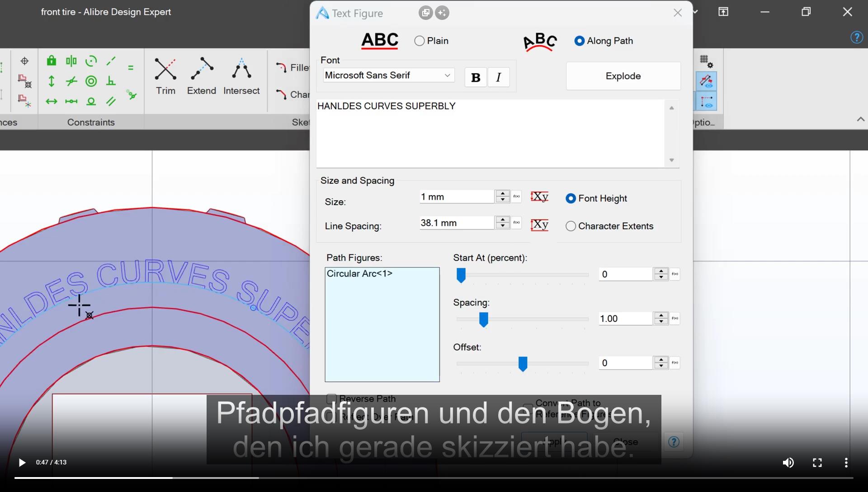Select the Chamfer tool
The height and width of the screenshot is (492, 868).
click(292, 94)
